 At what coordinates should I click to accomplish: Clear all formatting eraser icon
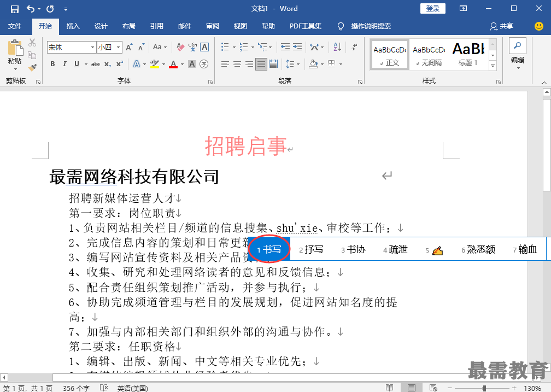tap(180, 47)
